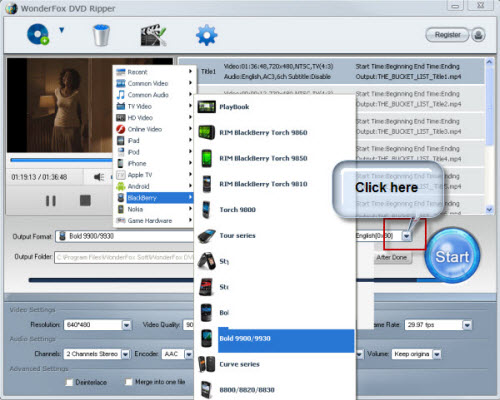Open the 29.97 fps frame rate dropdown
This screenshot has width=500, height=400.
pos(467,325)
